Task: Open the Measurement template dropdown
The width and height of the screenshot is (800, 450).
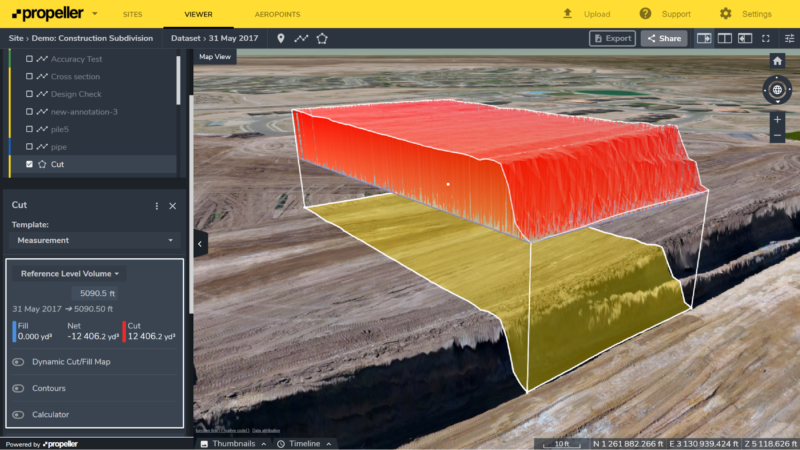Action: click(95, 241)
